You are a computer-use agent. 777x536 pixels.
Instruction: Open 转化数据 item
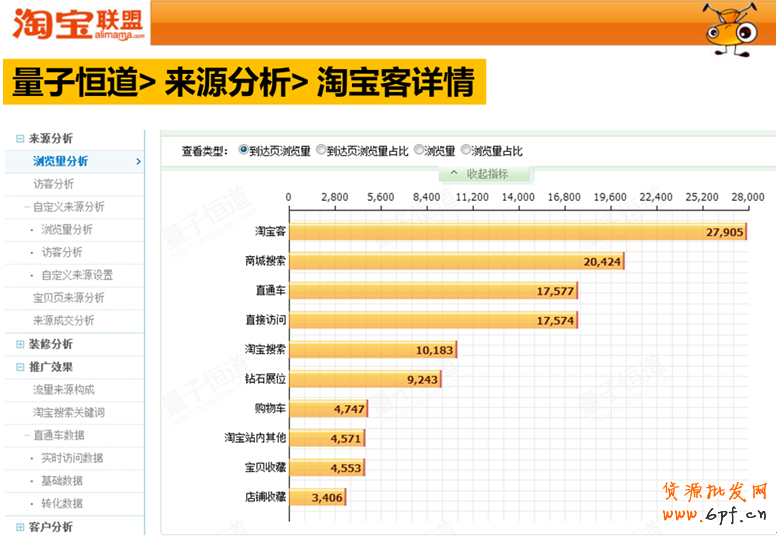61,504
